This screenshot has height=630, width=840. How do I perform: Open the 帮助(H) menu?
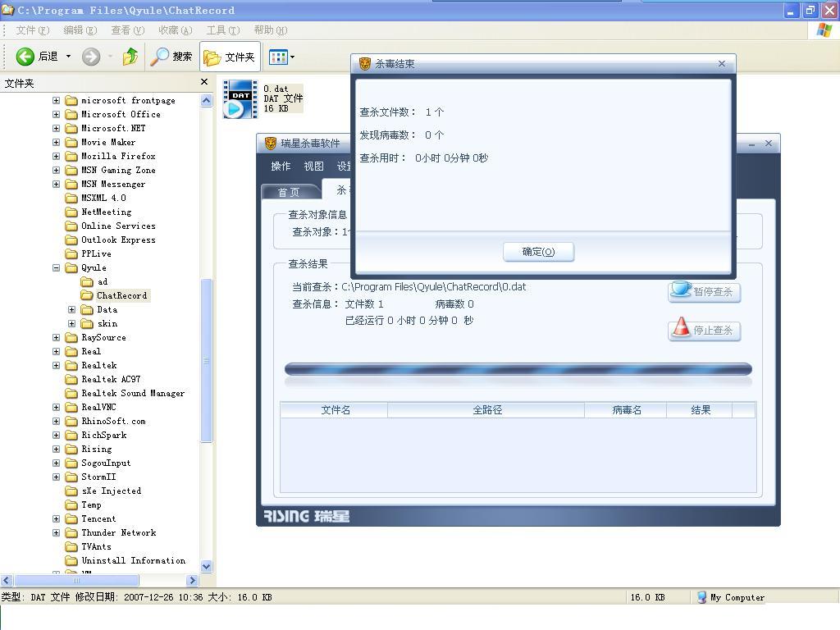tap(270, 30)
